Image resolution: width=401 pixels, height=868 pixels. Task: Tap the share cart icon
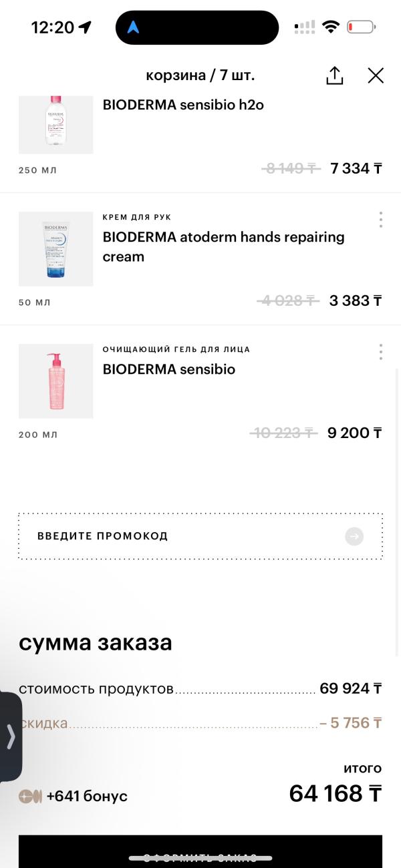(x=334, y=75)
